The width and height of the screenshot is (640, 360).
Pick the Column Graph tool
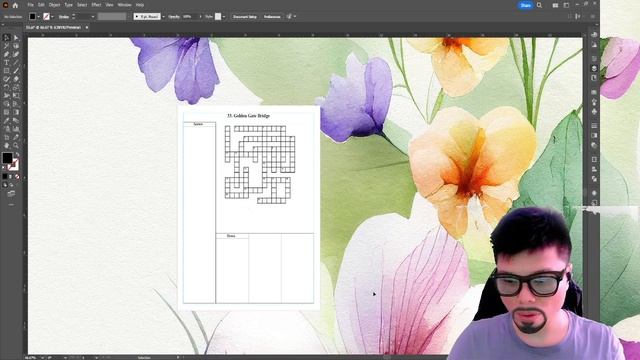(x=16, y=129)
